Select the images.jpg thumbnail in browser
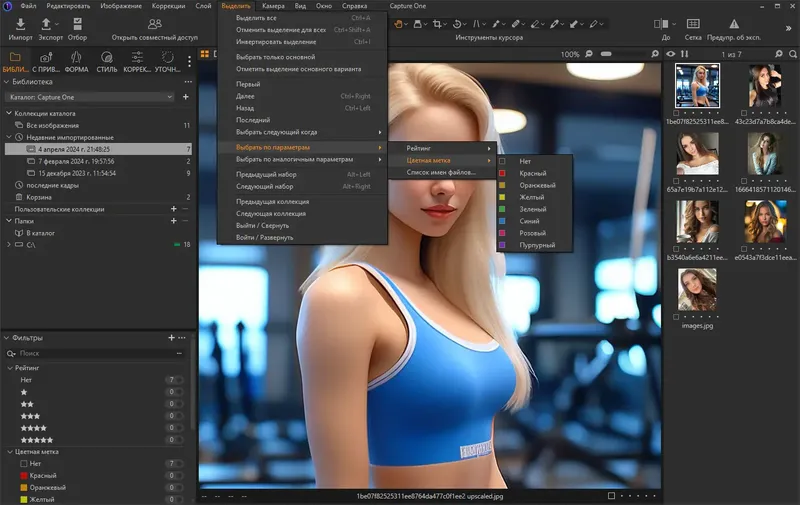Viewport: 800px width, 505px height. pos(697,289)
